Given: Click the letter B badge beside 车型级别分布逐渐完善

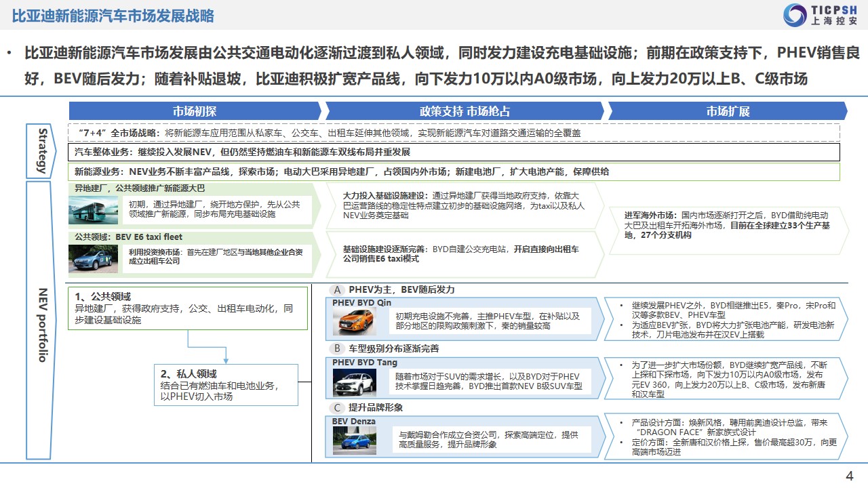Looking at the screenshot, I should pos(337,348).
